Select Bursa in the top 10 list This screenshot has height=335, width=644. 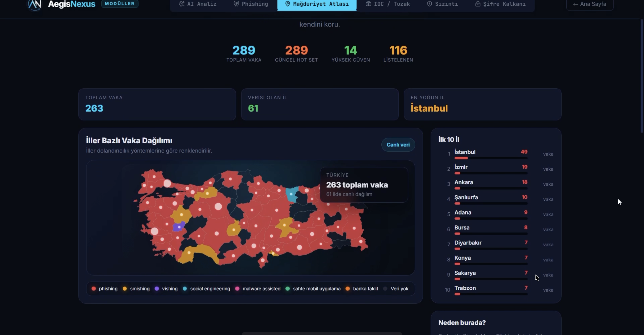pyautogui.click(x=496, y=229)
